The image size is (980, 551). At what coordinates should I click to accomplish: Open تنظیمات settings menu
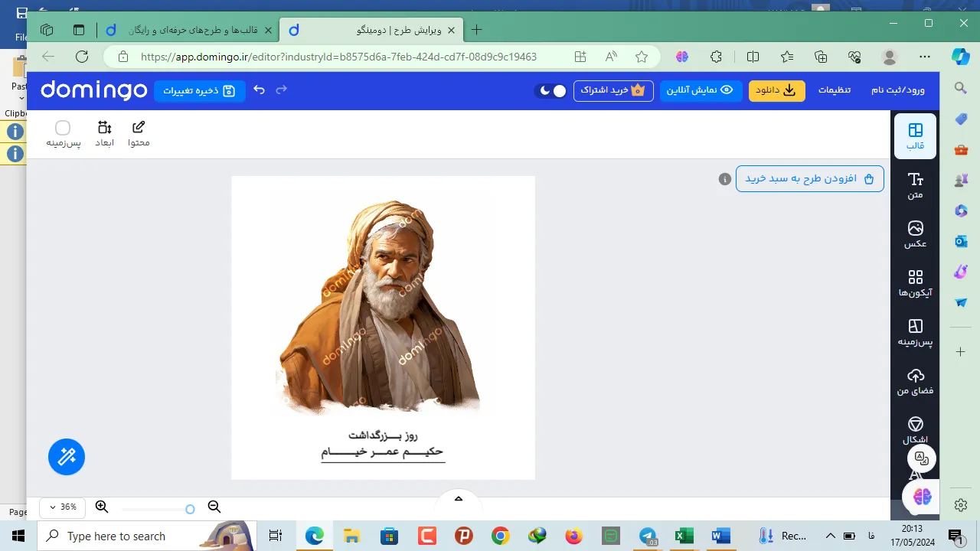coord(835,90)
